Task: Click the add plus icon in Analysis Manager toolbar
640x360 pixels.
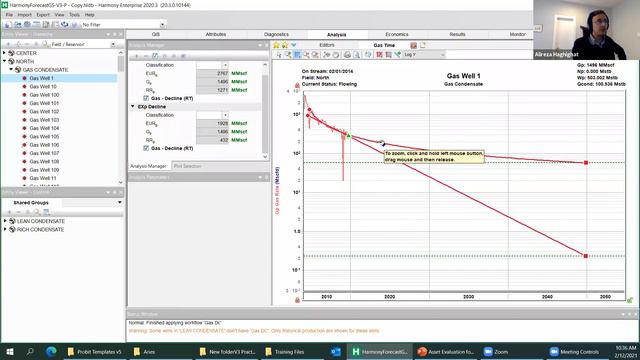Action: tap(137, 56)
